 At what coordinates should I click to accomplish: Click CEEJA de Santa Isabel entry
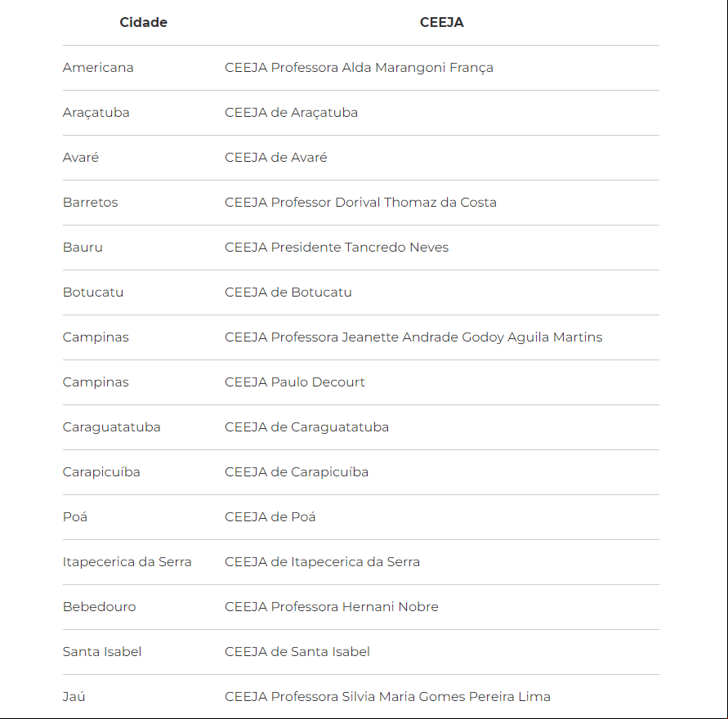[297, 652]
